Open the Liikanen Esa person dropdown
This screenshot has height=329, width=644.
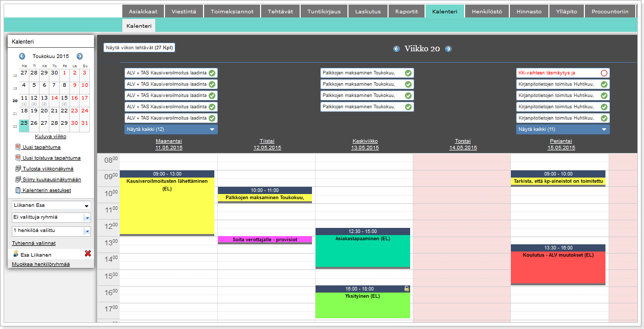pos(51,205)
